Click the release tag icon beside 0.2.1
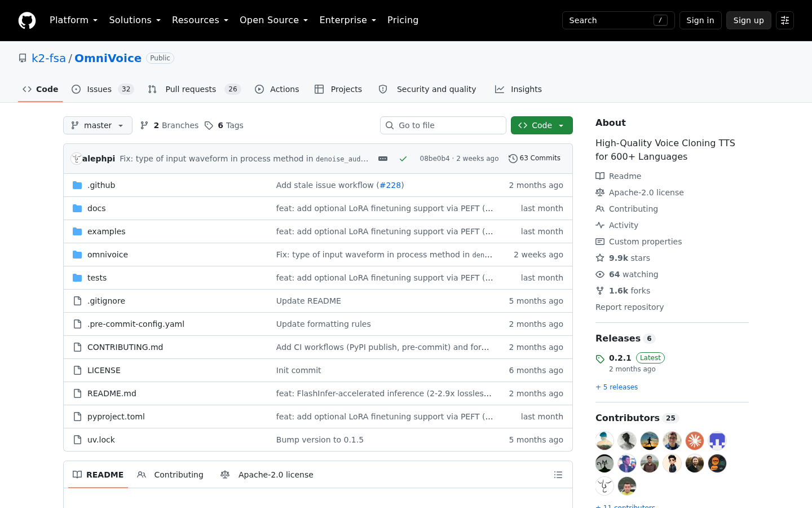This screenshot has height=508, width=812. point(600,359)
